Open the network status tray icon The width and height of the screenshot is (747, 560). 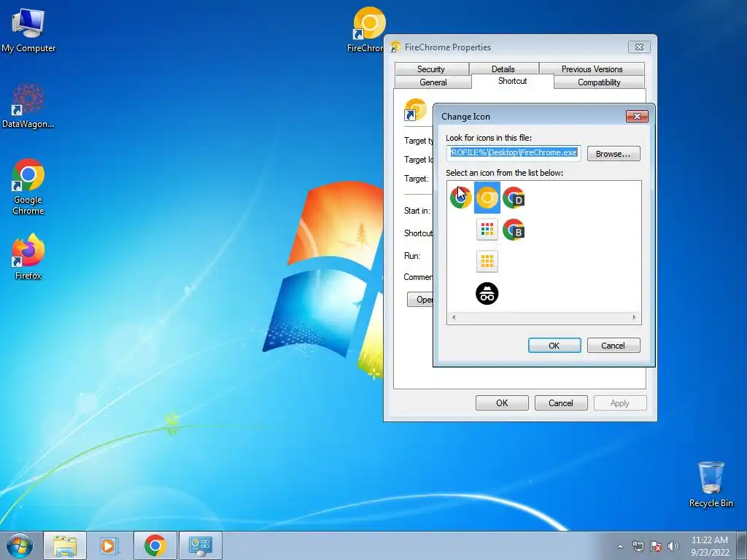(x=638, y=546)
